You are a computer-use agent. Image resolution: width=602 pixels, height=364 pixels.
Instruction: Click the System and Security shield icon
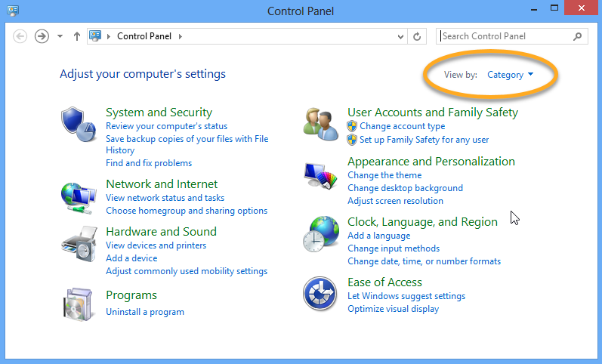coord(79,122)
